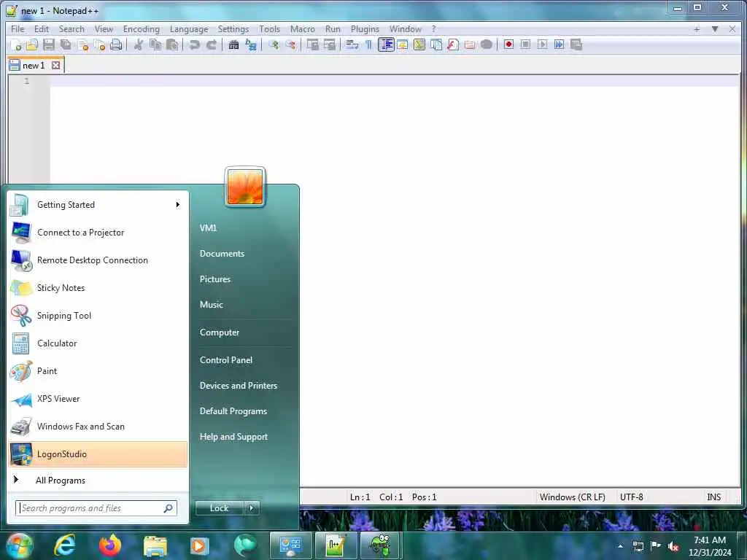The image size is (747, 560).
Task: Click the Synchronize vertical scrolling icon
Action: click(312, 45)
